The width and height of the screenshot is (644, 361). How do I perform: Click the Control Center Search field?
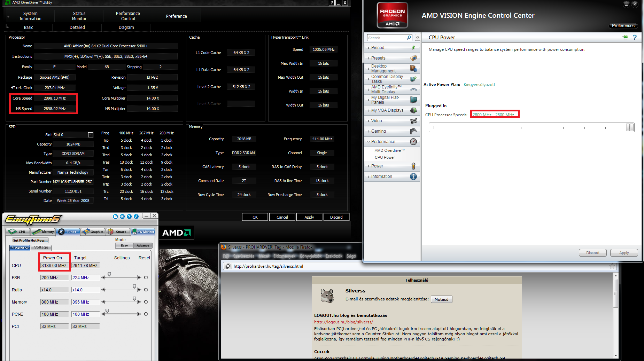click(387, 37)
